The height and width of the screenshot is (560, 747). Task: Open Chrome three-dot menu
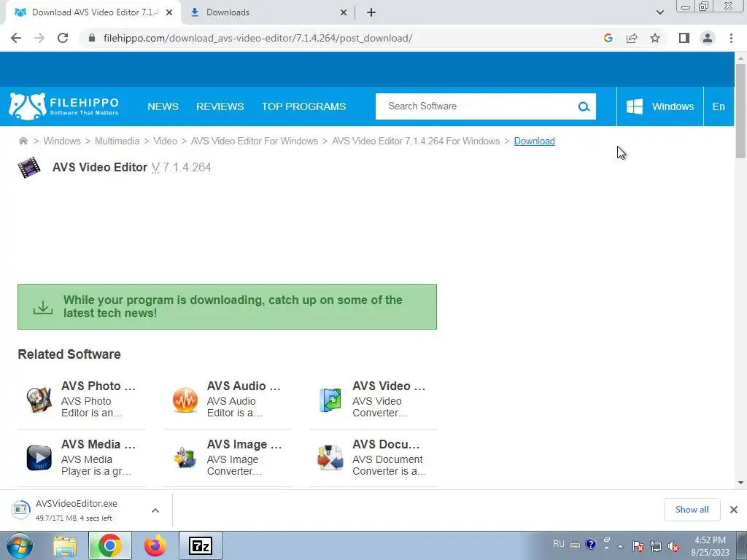(731, 38)
